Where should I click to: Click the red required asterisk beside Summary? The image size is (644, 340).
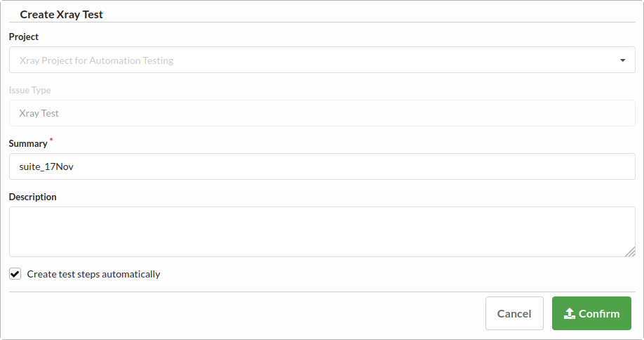51,140
